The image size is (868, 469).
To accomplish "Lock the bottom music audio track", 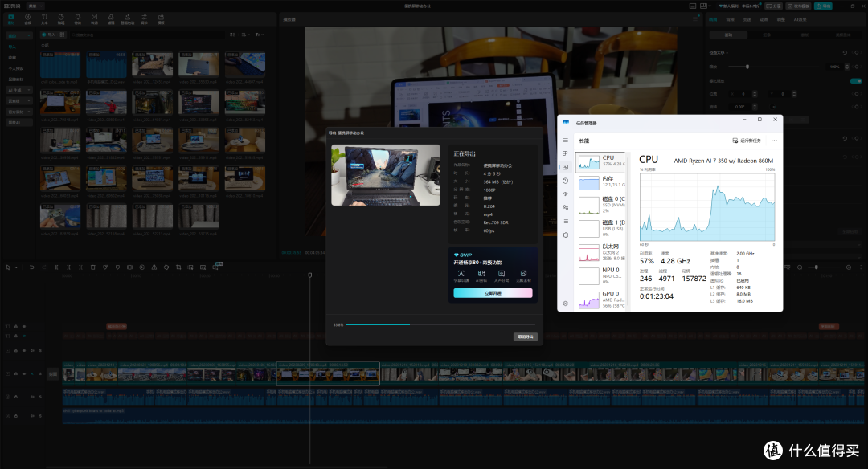I will [15, 416].
